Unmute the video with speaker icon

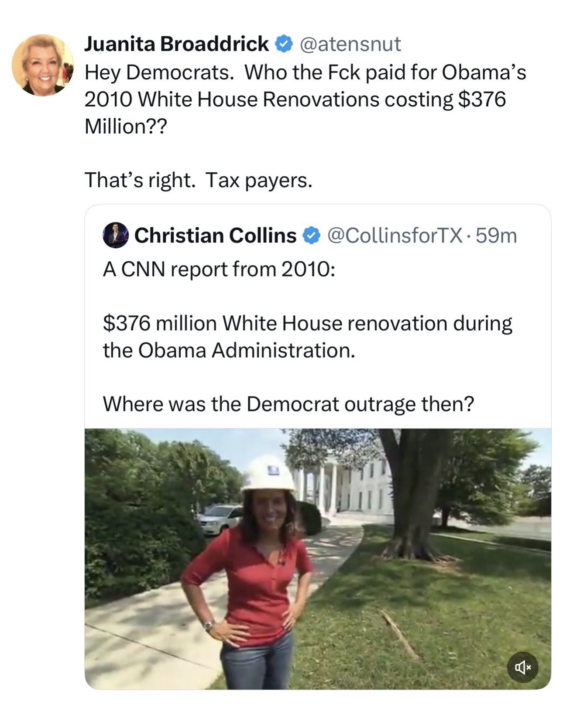522,667
